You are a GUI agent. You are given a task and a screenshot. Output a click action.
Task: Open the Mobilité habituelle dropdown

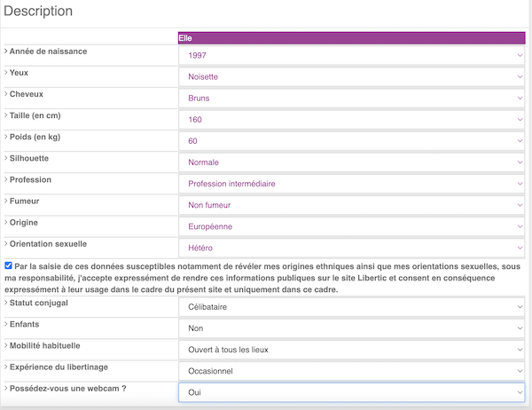click(x=352, y=349)
